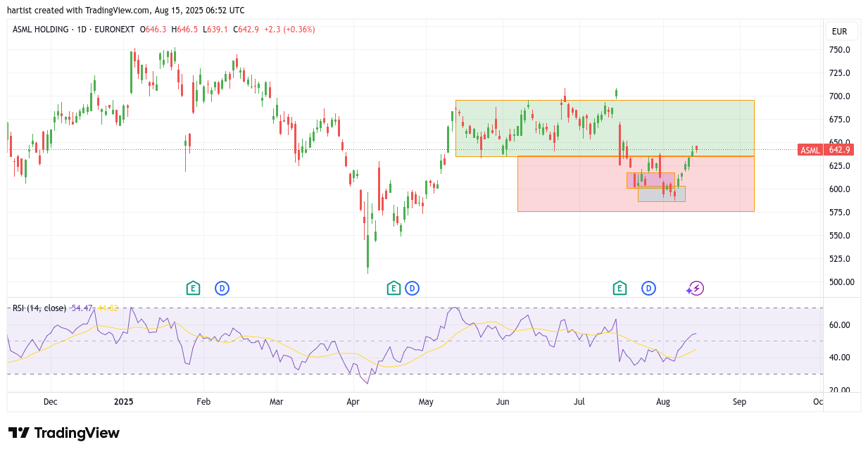Click the Sep label on the time axis
This screenshot has height=454, width=868.
(739, 402)
